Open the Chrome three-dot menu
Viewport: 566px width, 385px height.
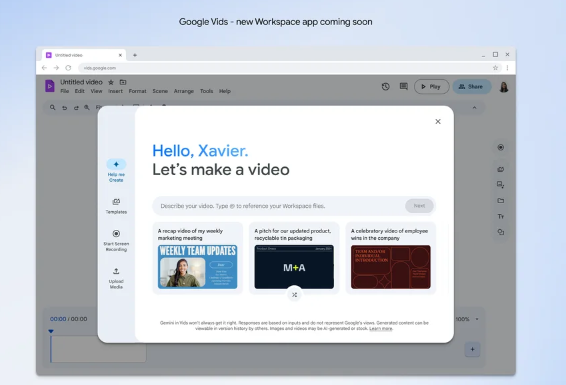coord(507,68)
